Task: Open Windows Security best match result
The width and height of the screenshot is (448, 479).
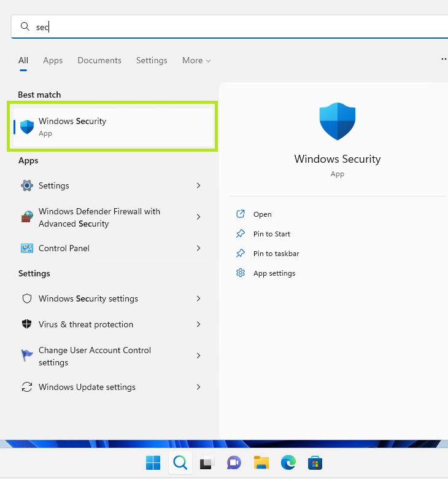Action: pos(113,127)
